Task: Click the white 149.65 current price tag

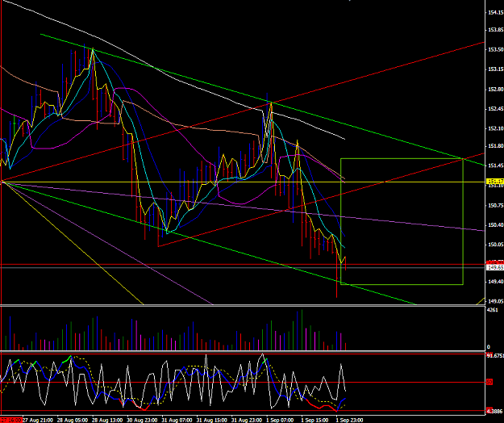Action: pyautogui.click(x=495, y=268)
